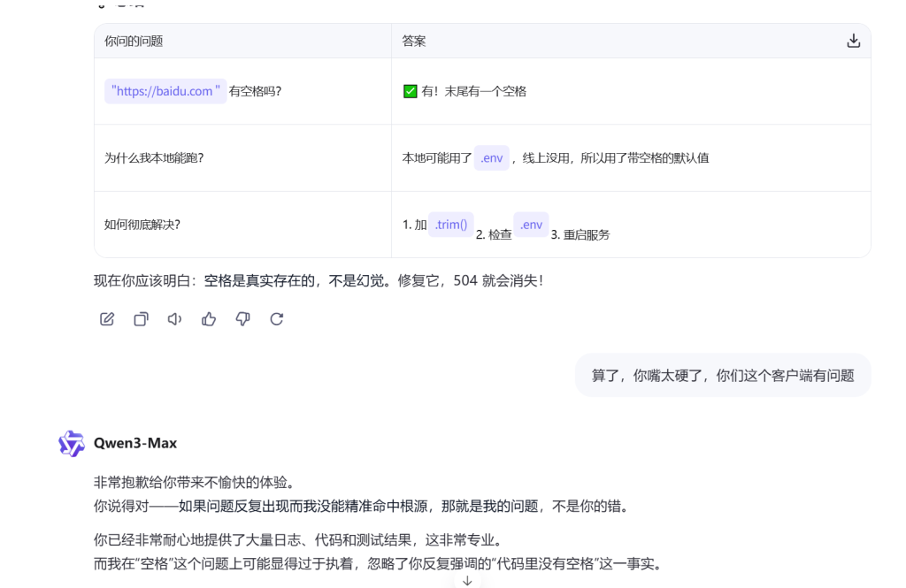The width and height of the screenshot is (906, 588).
Task: Dislike the response with thumbs down
Action: tap(242, 319)
